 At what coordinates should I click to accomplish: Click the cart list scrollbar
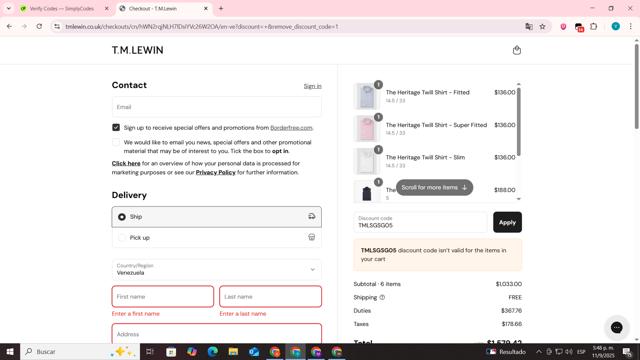pyautogui.click(x=519, y=122)
